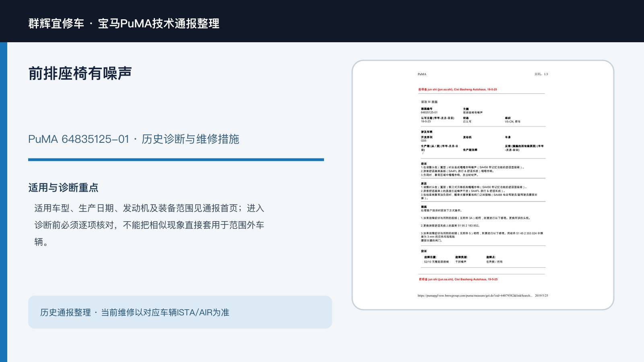The width and height of the screenshot is (644, 362).
Task: Click the red print line at the document top
Action: click(458, 90)
